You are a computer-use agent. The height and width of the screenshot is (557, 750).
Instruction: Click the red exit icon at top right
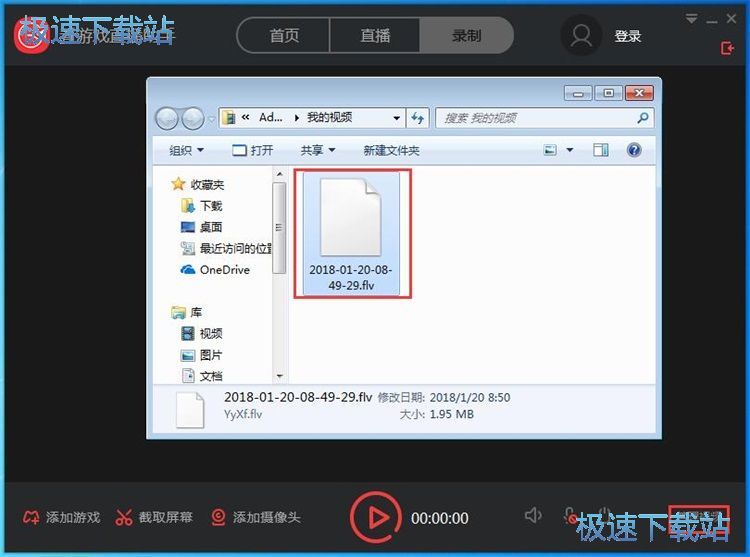(x=727, y=48)
